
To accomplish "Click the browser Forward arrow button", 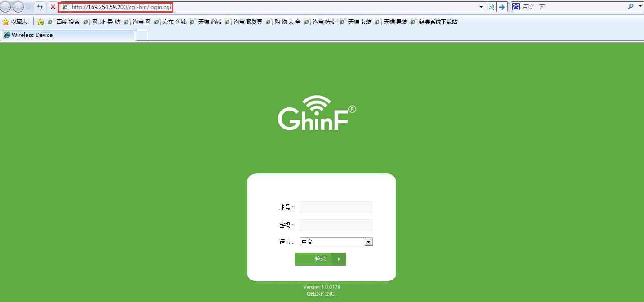I will (18, 7).
